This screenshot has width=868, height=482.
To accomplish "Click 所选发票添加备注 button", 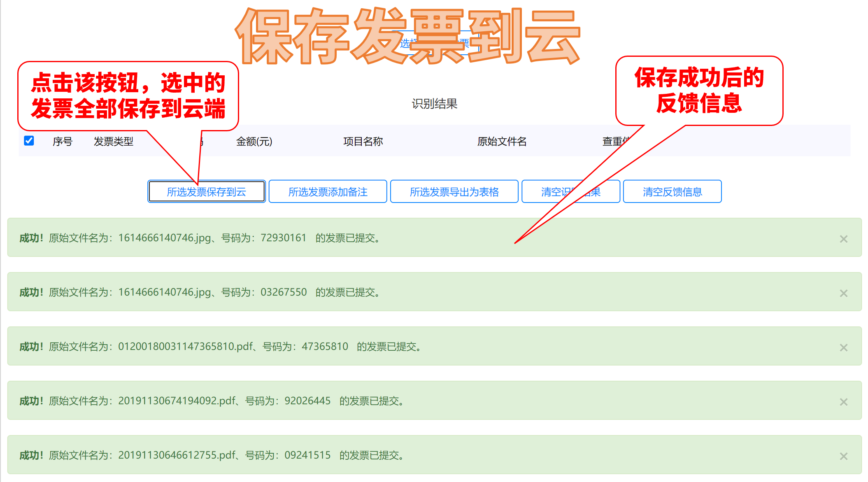I will (x=328, y=192).
